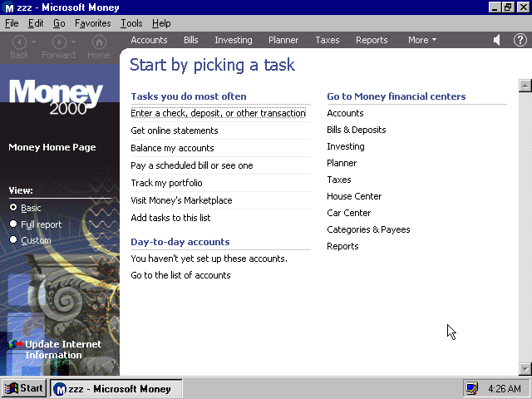Select the Full report view option
The height and width of the screenshot is (399, 532).
[13, 224]
